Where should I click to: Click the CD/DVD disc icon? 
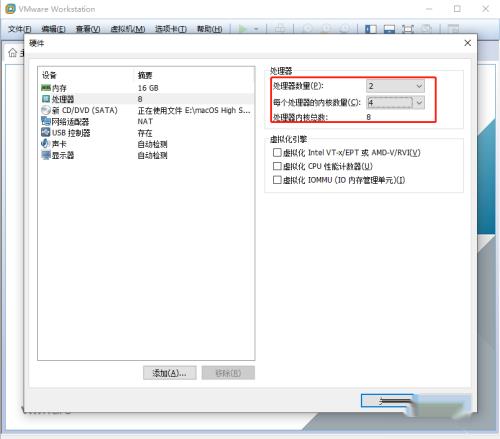tap(46, 110)
